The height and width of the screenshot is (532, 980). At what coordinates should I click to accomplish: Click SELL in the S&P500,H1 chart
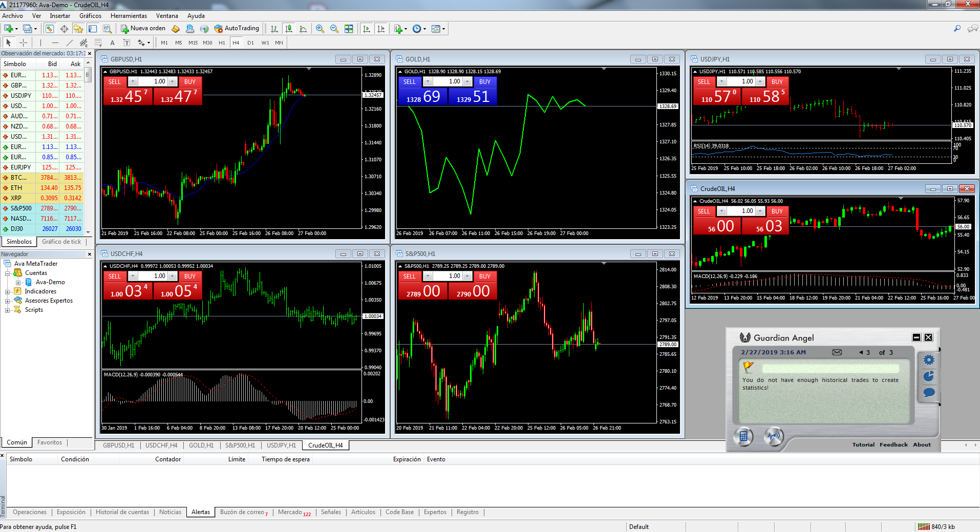410,276
